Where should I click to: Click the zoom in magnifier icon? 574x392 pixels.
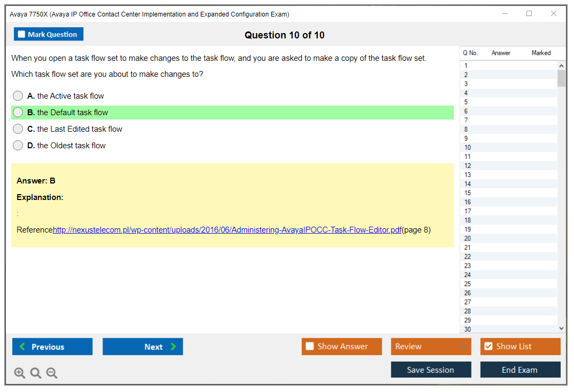pos(20,373)
